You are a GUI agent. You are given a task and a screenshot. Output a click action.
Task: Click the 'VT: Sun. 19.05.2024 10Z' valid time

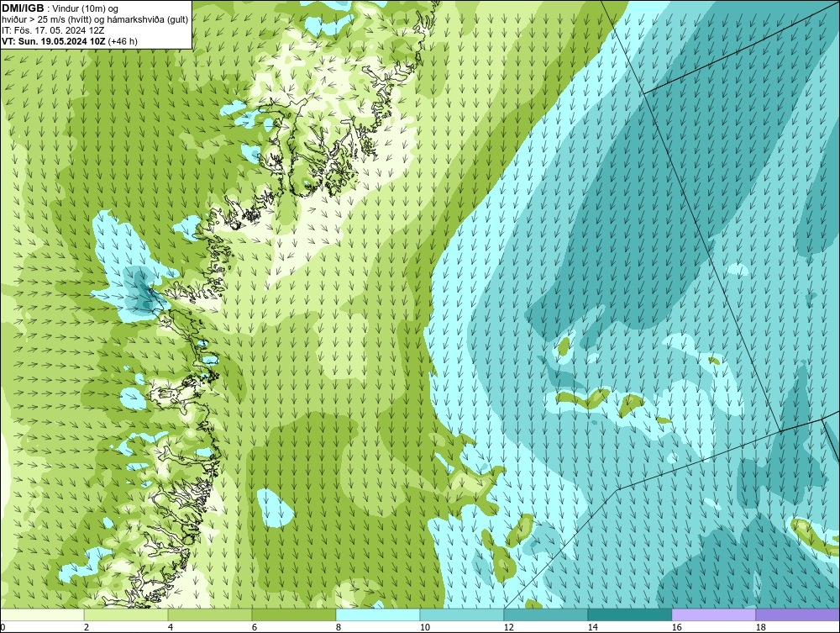[x=54, y=41]
